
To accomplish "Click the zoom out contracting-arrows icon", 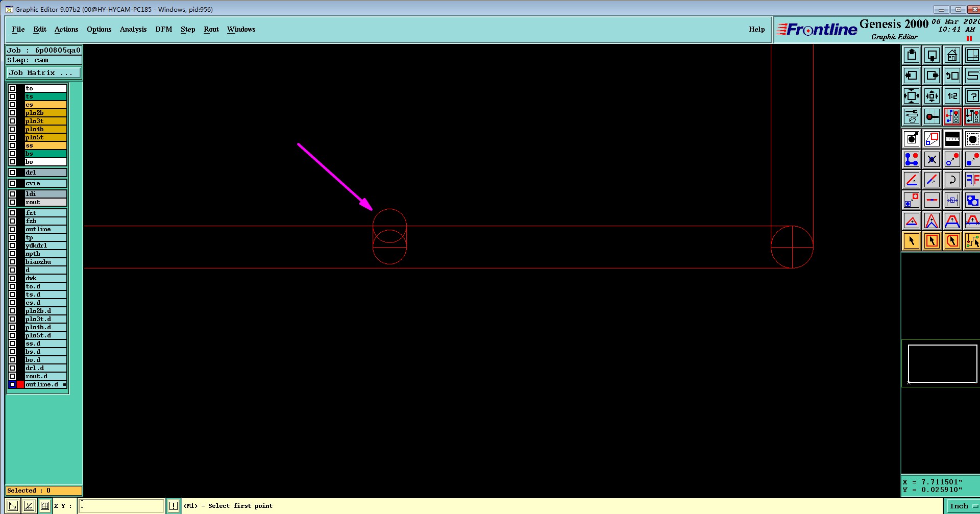I will pyautogui.click(x=932, y=96).
